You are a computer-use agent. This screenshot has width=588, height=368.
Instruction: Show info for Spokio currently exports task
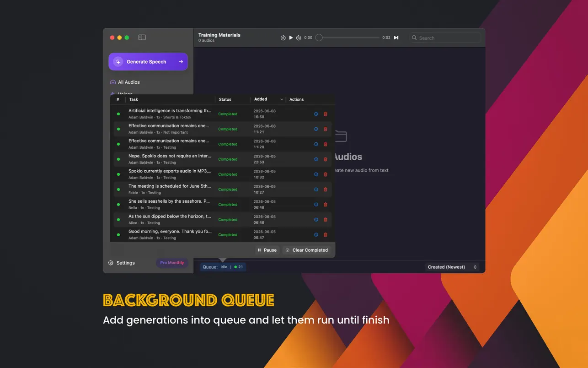(316, 174)
